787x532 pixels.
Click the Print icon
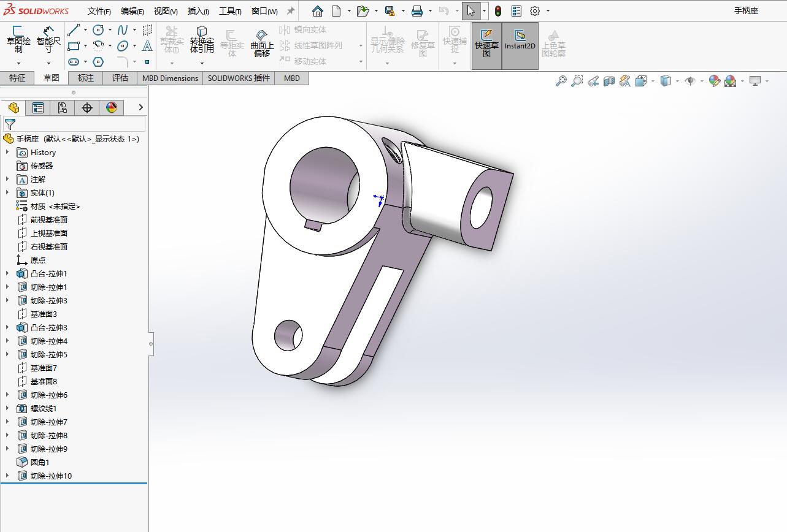coord(417,11)
